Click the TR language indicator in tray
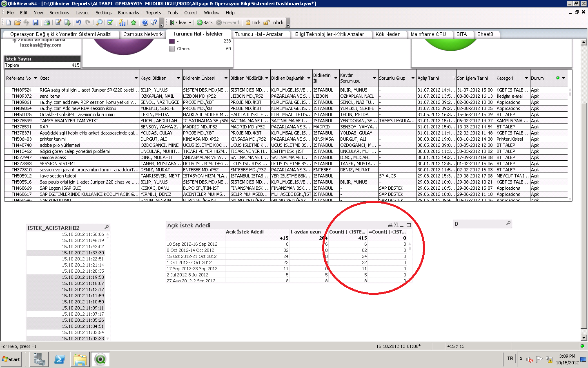 tap(510, 359)
